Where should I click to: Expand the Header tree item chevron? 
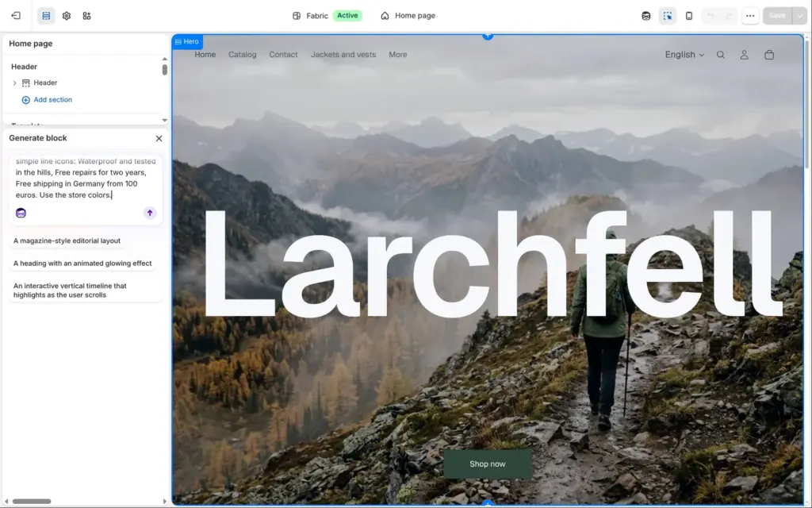click(x=14, y=83)
